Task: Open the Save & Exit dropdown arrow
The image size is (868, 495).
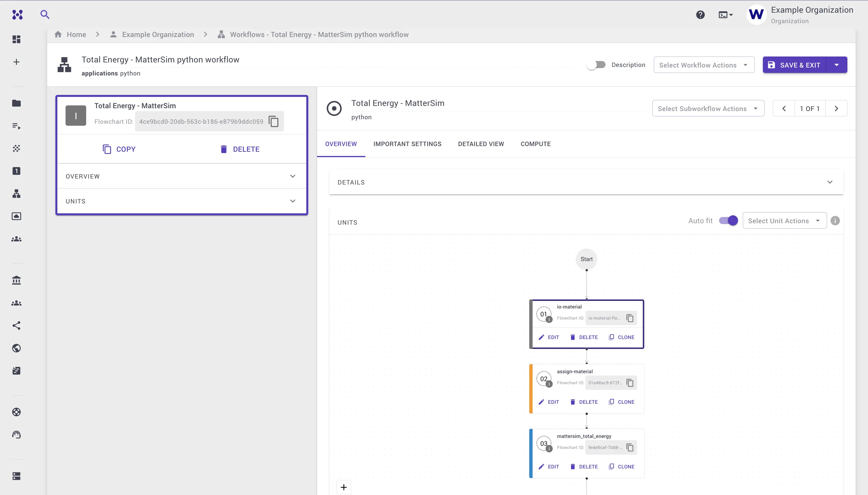Action: pyautogui.click(x=836, y=65)
